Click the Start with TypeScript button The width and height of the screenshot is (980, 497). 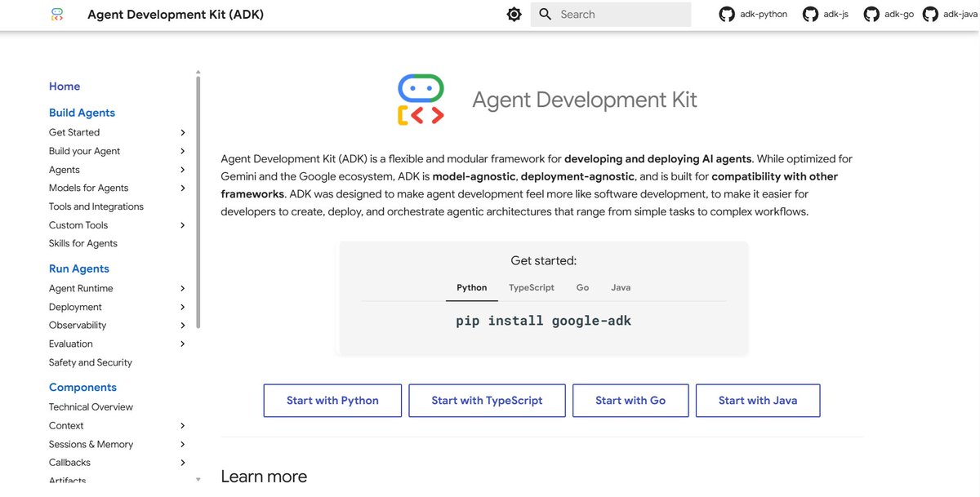[487, 401]
